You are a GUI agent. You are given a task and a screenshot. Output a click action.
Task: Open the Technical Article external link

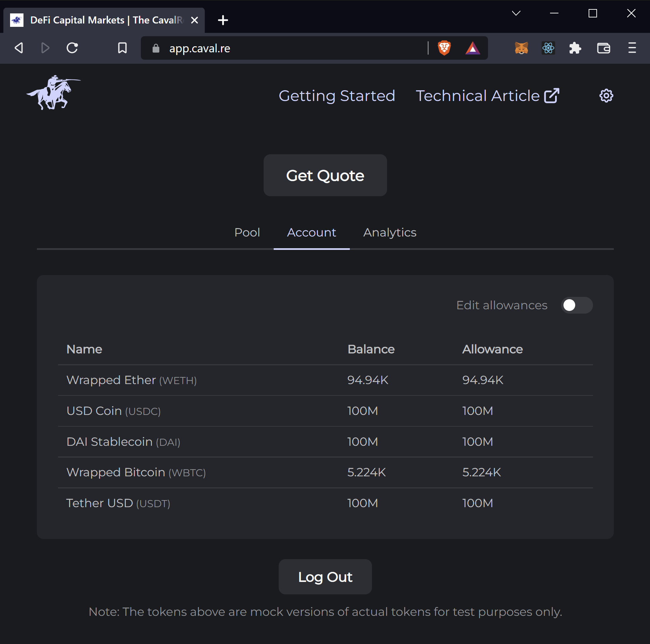tap(488, 96)
